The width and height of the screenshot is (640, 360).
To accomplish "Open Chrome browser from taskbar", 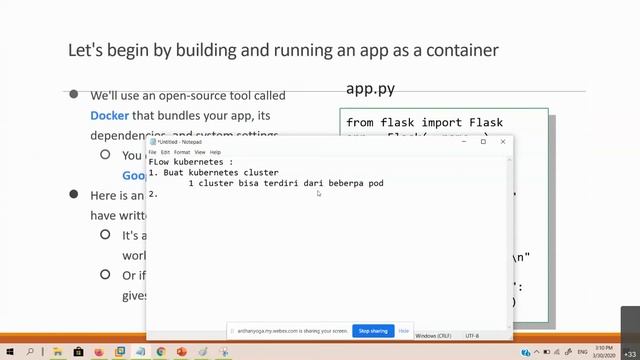I will point(161,352).
